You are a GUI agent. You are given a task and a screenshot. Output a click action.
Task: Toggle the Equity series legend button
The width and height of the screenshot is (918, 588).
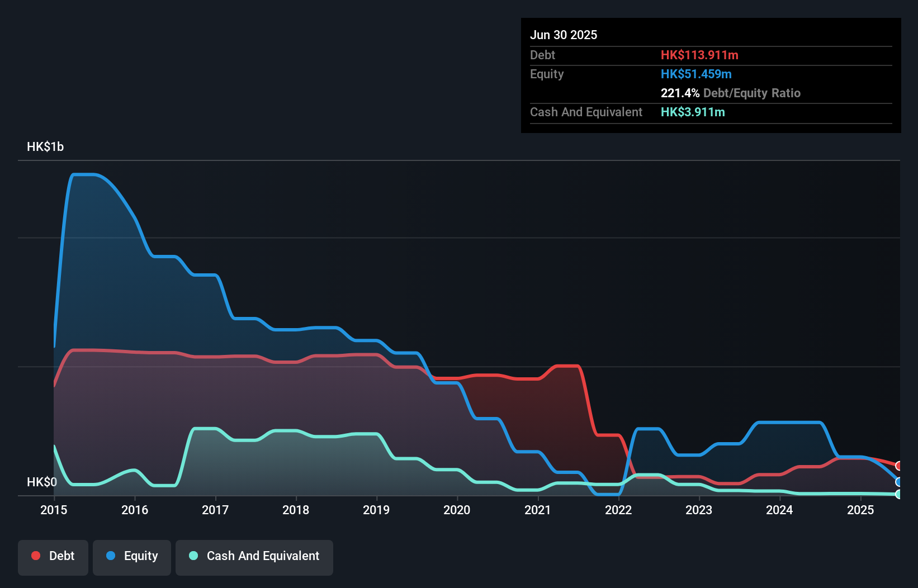click(x=132, y=557)
